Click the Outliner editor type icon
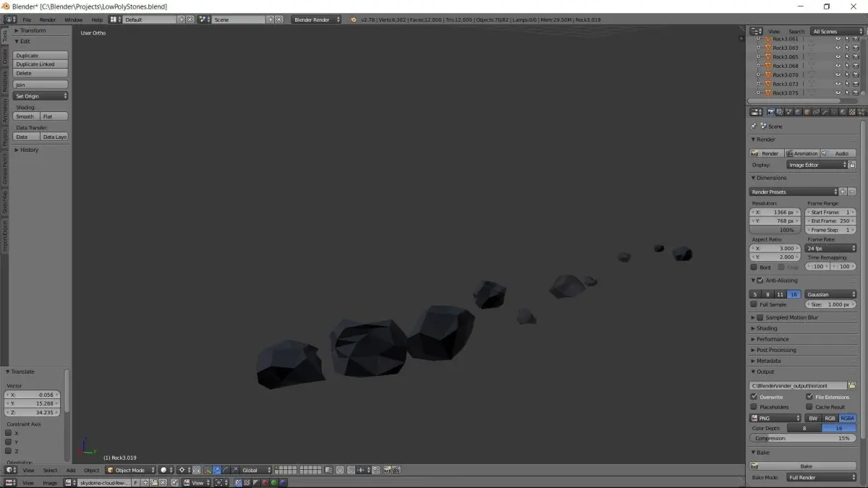This screenshot has height=488, width=868. point(756,31)
